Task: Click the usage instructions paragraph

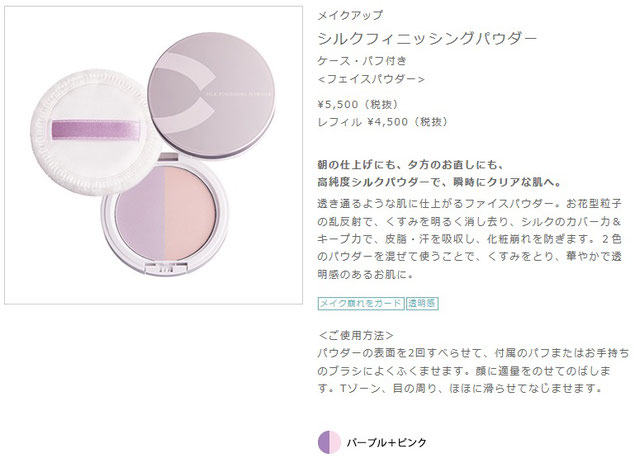Action: 473,371
